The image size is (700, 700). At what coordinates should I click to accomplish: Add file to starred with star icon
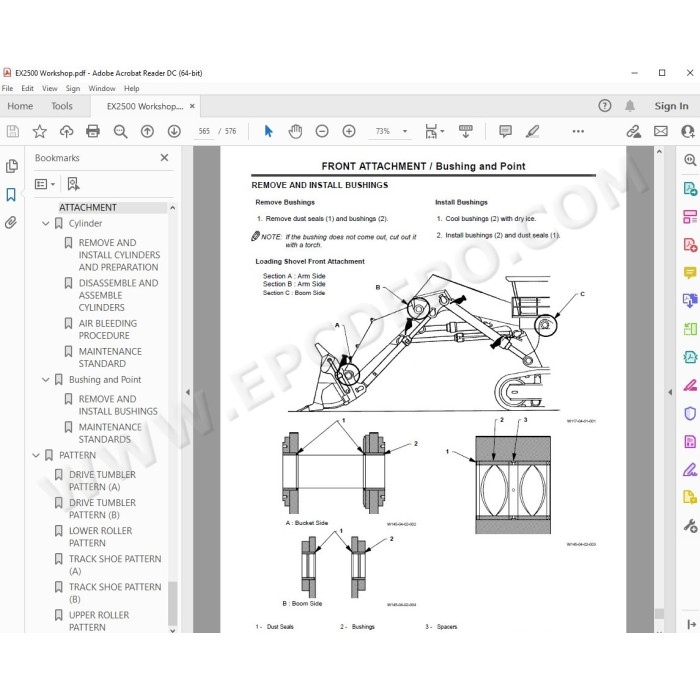pyautogui.click(x=39, y=131)
